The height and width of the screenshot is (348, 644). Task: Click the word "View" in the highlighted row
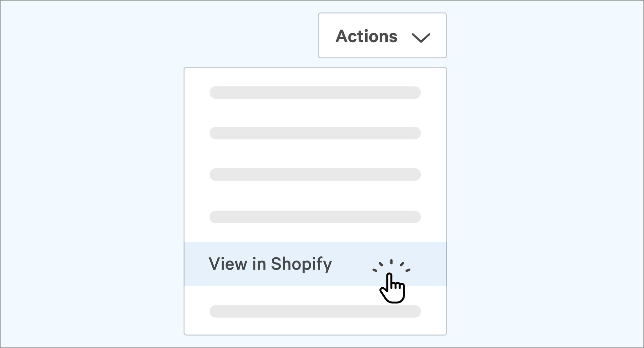coord(228,264)
